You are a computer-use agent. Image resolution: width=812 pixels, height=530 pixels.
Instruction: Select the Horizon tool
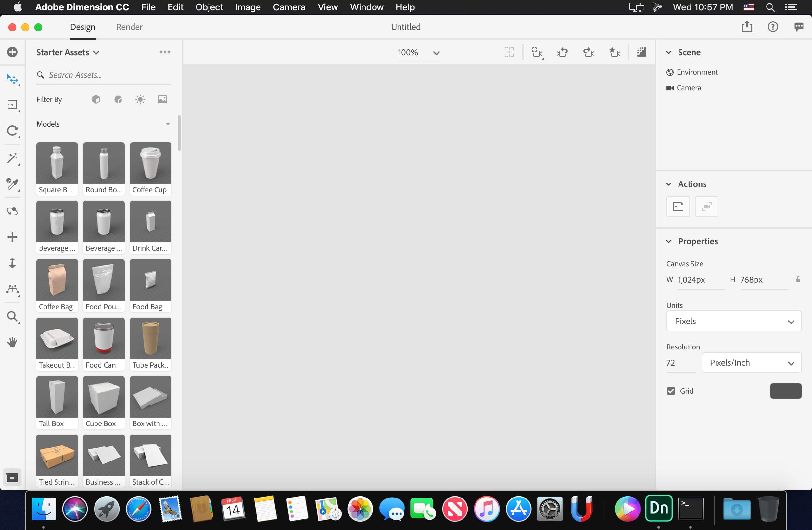[x=12, y=290]
